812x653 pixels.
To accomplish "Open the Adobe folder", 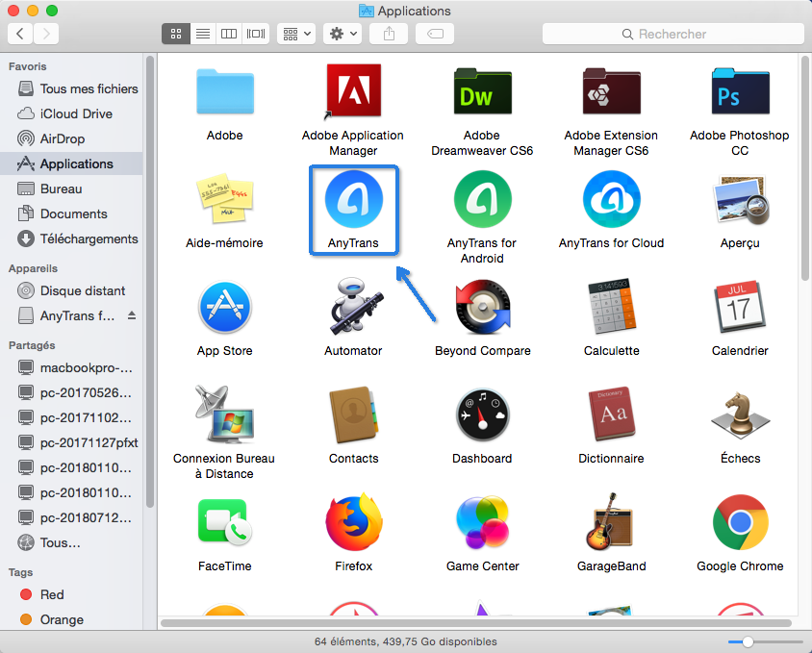I will (x=225, y=92).
